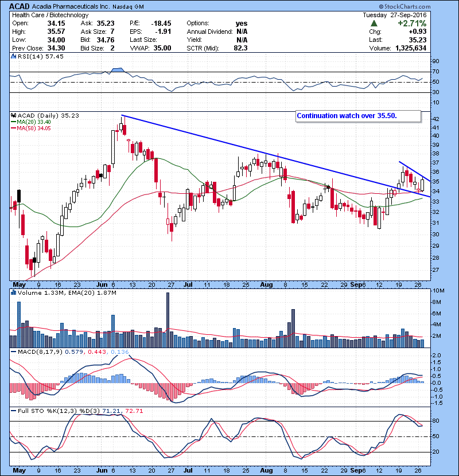The height and width of the screenshot is (476, 459).
Task: Click the Nasdaq GM exchange label
Action: click(128, 7)
